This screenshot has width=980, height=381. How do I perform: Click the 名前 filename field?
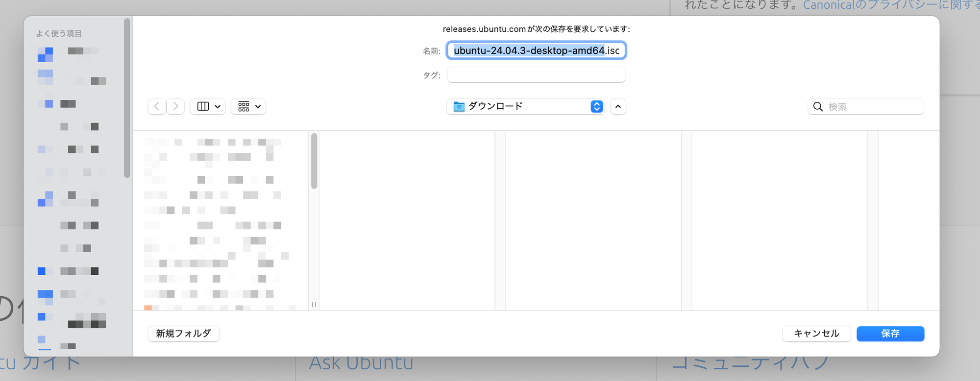point(536,50)
